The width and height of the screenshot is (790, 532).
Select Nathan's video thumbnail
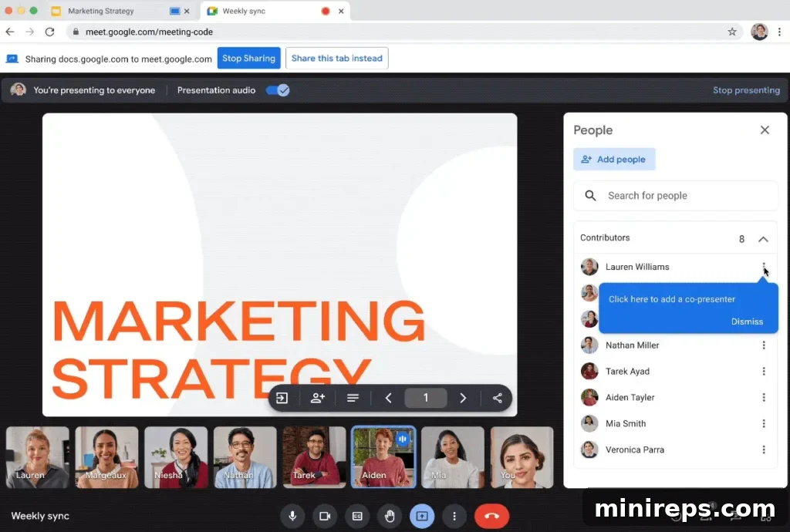(x=245, y=457)
